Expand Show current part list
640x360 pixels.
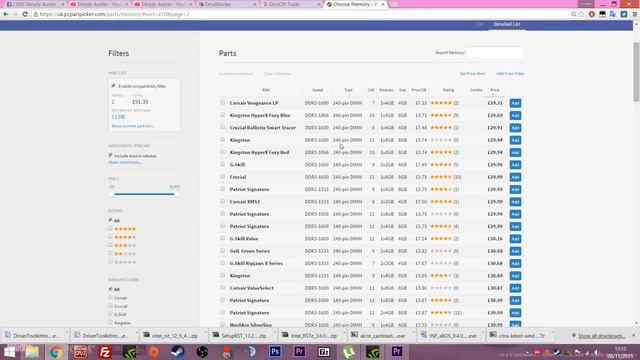tap(133, 126)
